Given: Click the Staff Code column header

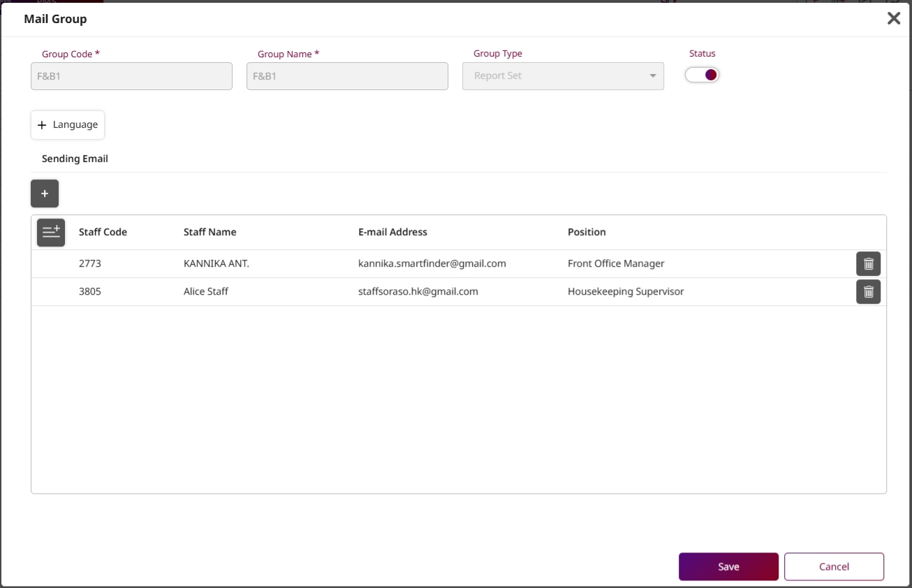Looking at the screenshot, I should coord(103,232).
